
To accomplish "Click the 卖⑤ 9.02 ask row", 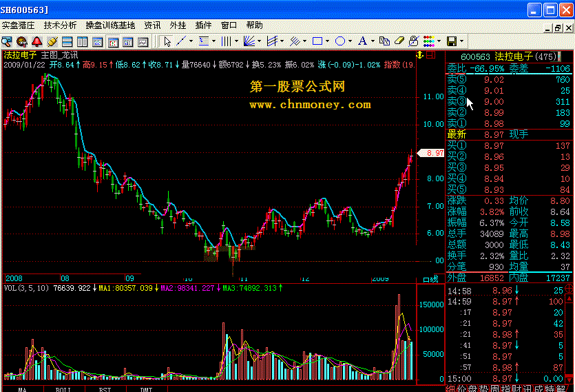I will point(509,80).
